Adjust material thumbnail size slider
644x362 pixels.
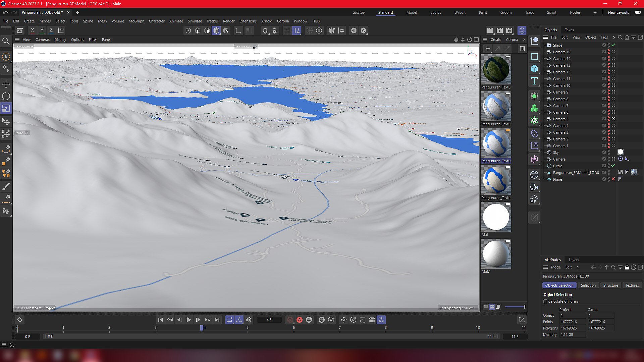(x=515, y=307)
